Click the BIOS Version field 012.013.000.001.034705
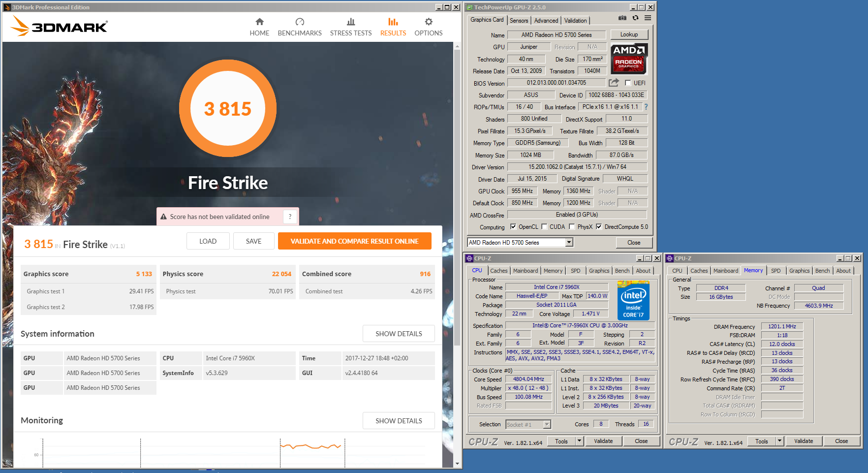The width and height of the screenshot is (868, 473). click(x=557, y=83)
